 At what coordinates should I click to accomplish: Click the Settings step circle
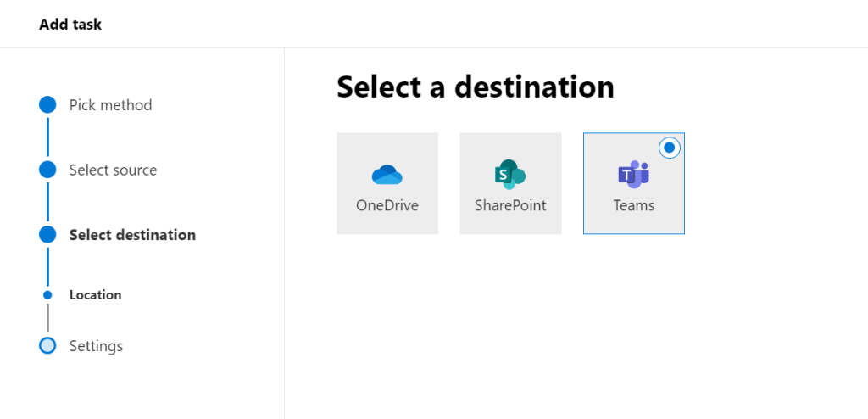point(47,346)
